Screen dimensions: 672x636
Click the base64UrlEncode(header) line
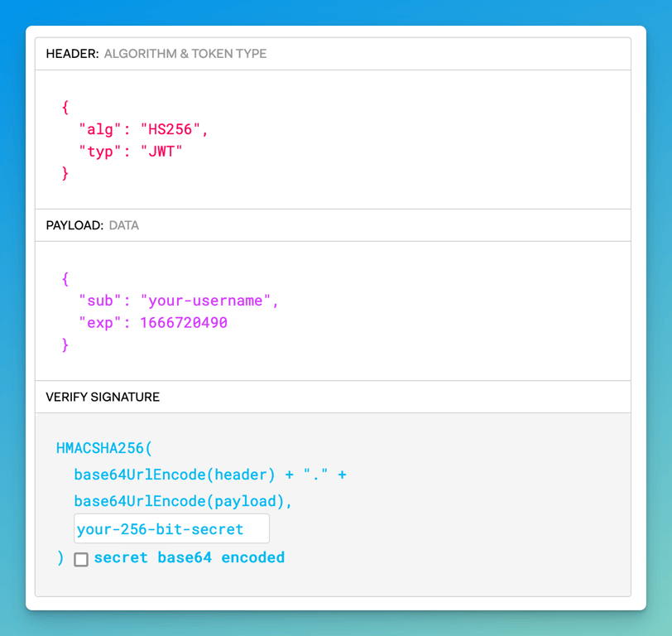(210, 475)
